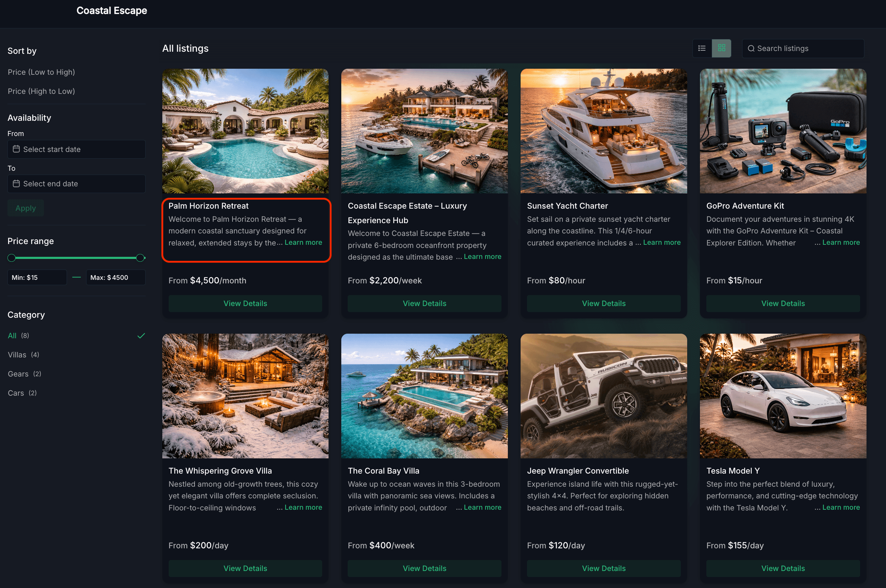886x588 pixels.
Task: Filter listings by Cars category
Action: [x=22, y=393]
